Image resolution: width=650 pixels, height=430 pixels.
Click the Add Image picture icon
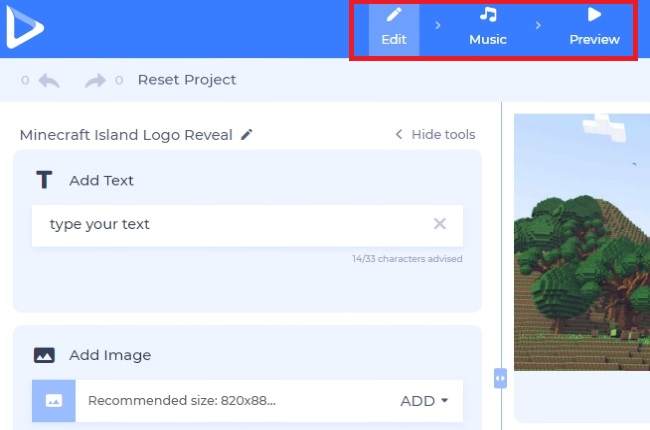44,355
